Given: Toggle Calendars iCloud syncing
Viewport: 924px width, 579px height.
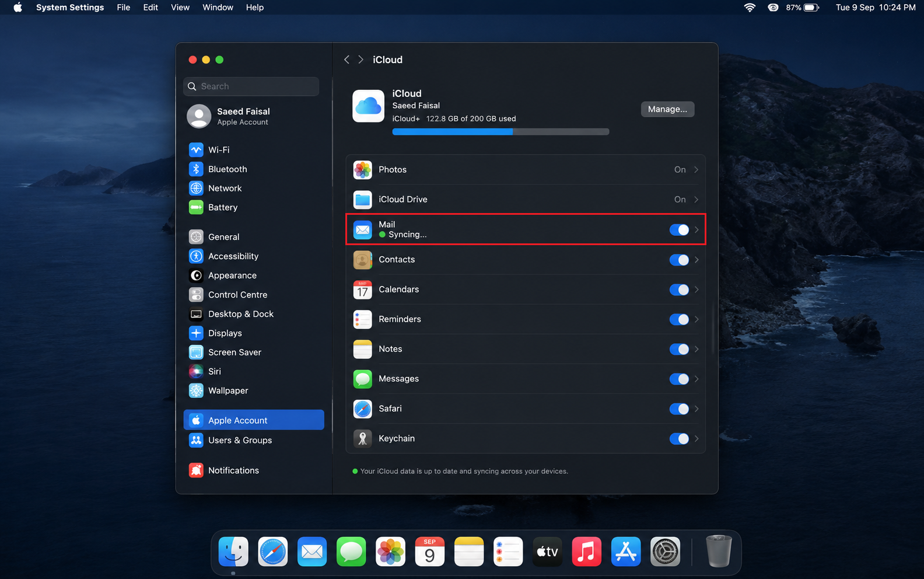Looking at the screenshot, I should (x=680, y=289).
